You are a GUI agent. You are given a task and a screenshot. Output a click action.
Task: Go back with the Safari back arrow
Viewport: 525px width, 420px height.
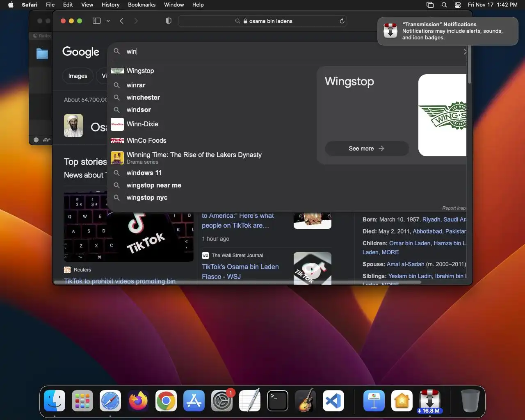click(x=122, y=21)
